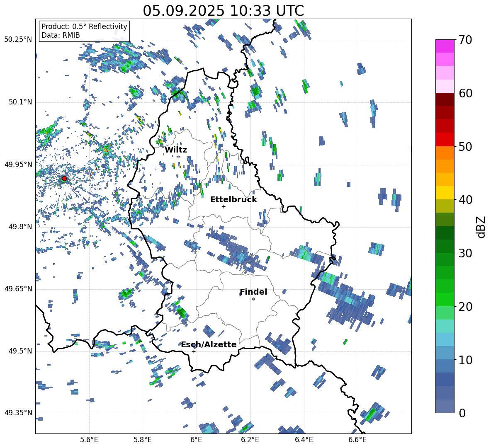491x448 pixels.
Task: Click the 5.6°E longitude label
Action: (89, 440)
